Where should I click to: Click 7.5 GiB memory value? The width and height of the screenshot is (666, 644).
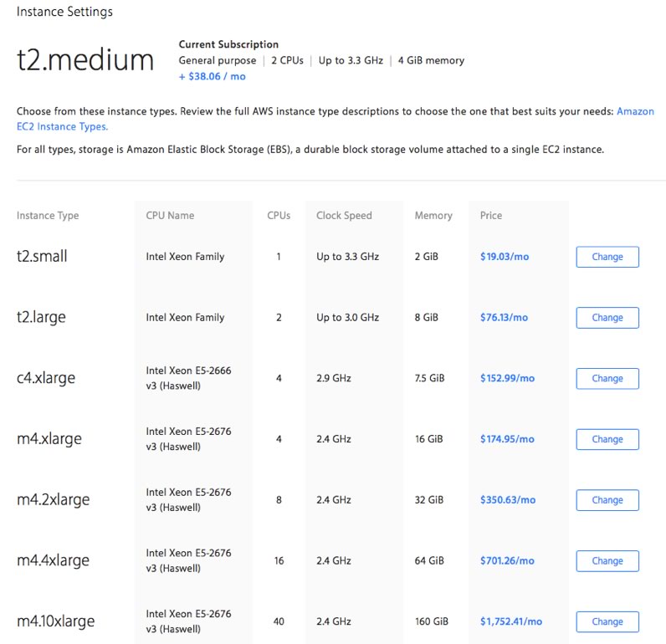(x=429, y=378)
